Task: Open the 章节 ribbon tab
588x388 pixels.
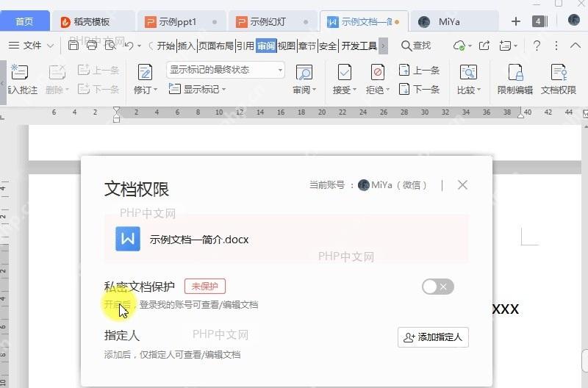Action: click(x=307, y=46)
